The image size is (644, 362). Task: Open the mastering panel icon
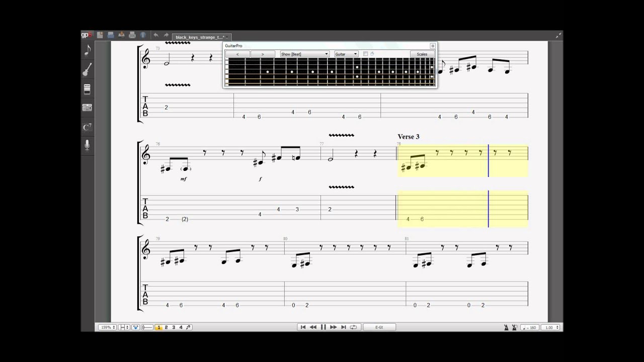point(88,108)
